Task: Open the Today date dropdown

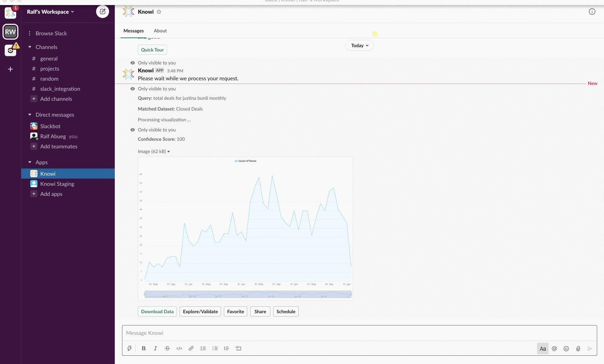Action: point(360,46)
